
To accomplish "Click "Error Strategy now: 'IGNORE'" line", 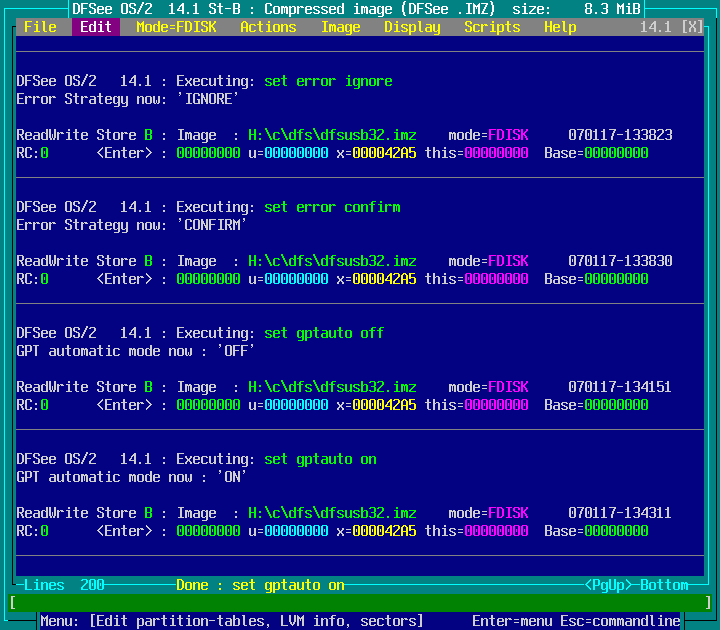I will point(128,99).
